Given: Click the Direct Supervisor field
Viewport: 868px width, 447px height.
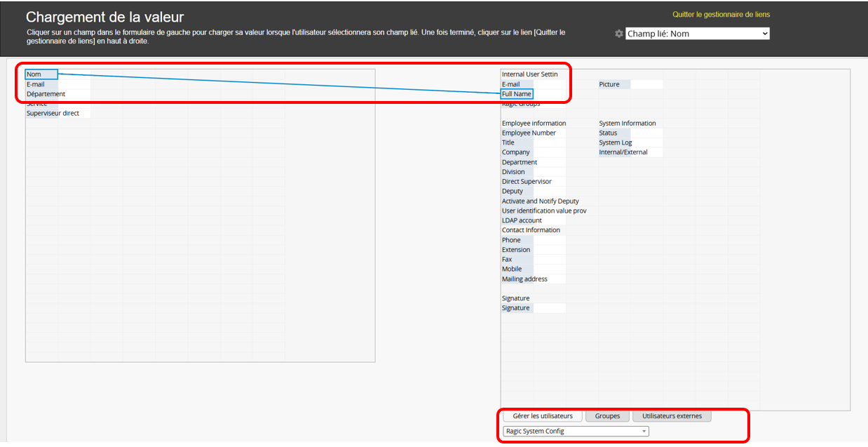Looking at the screenshot, I should [x=527, y=181].
